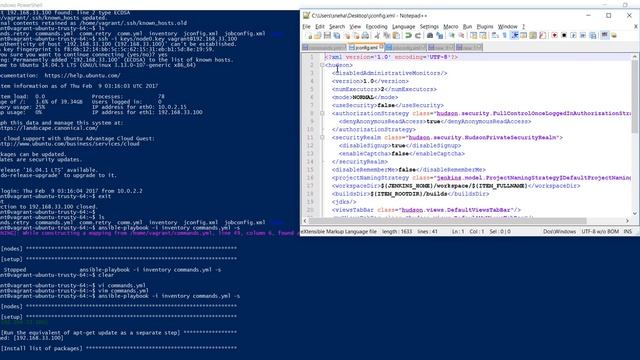Undo the last edit with green arrow
This screenshot has height=360, width=640.
408,36
